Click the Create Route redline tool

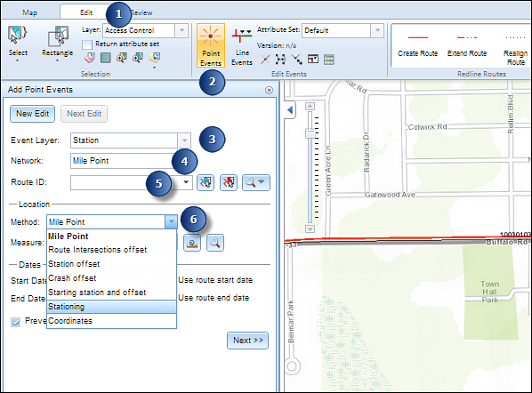(x=417, y=45)
